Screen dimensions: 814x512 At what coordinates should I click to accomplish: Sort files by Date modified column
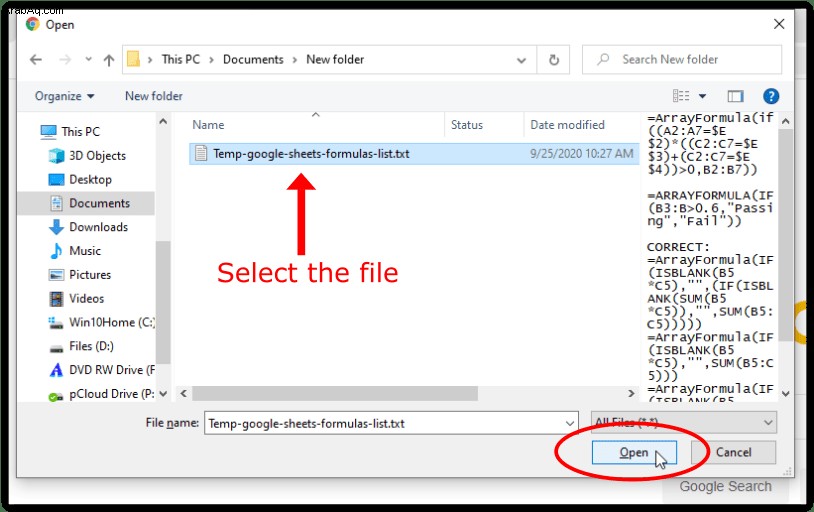567,125
